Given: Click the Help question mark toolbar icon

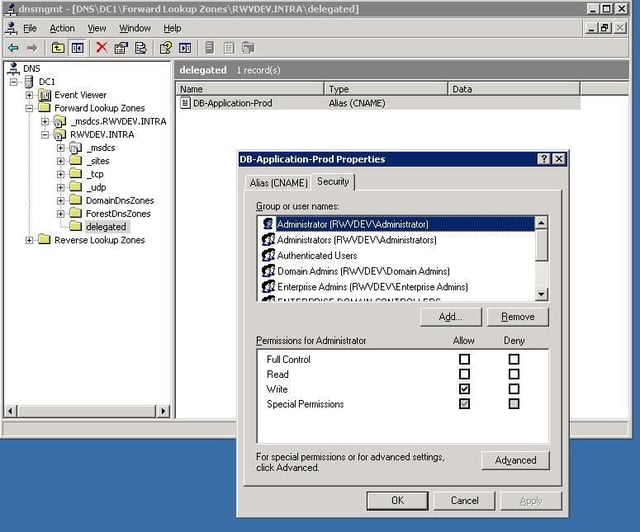Looking at the screenshot, I should [x=165, y=48].
